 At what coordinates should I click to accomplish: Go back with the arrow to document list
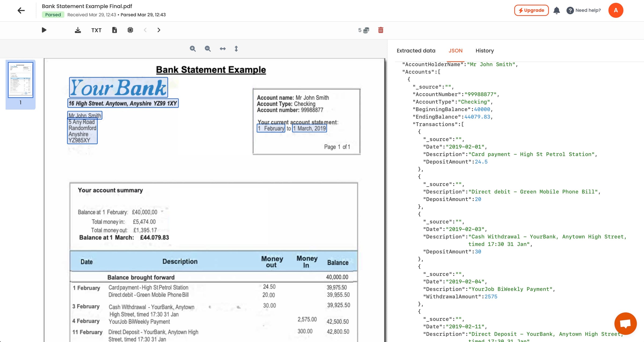21,10
